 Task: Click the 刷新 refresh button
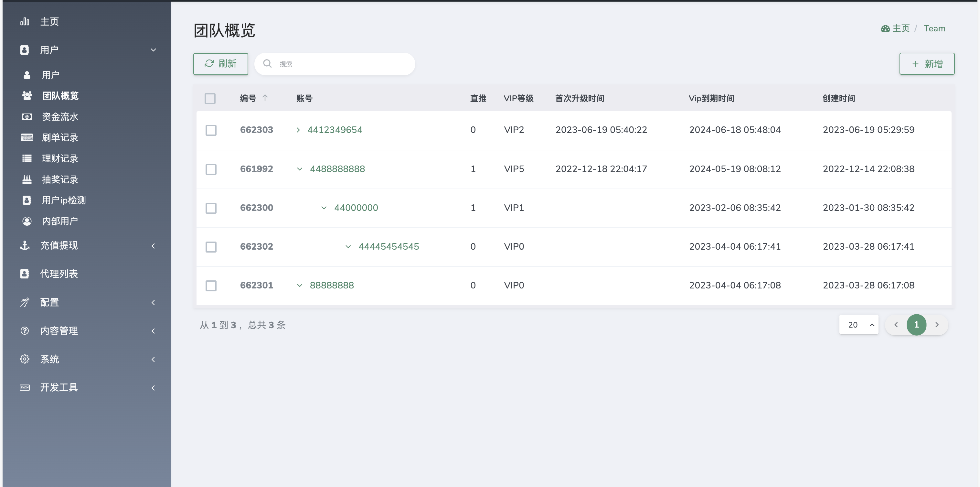[221, 63]
